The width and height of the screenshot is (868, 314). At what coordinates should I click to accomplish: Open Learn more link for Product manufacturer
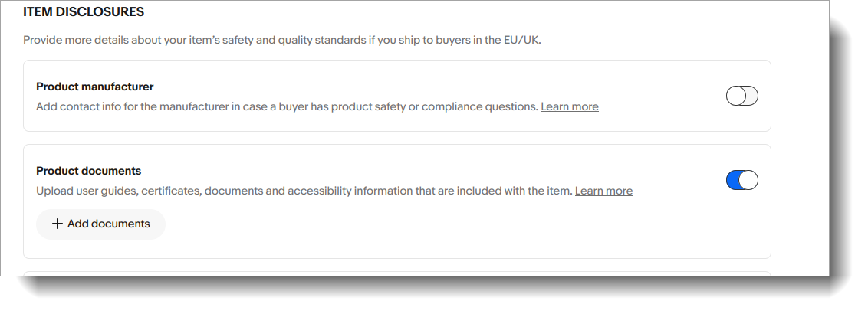coord(569,106)
